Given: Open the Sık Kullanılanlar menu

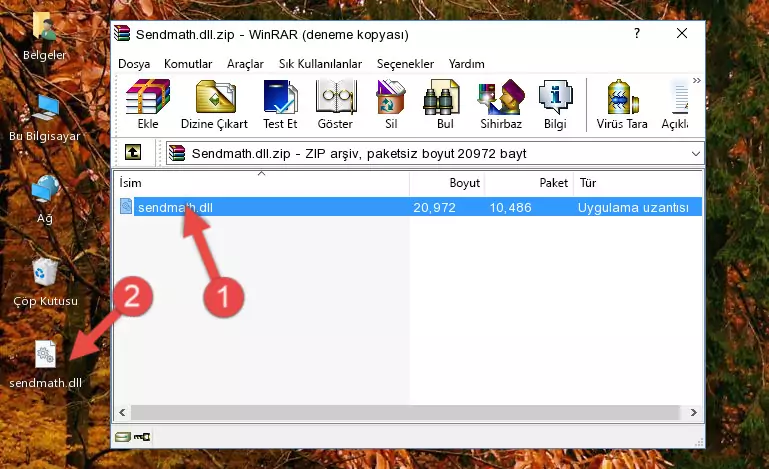Looking at the screenshot, I should click(320, 64).
